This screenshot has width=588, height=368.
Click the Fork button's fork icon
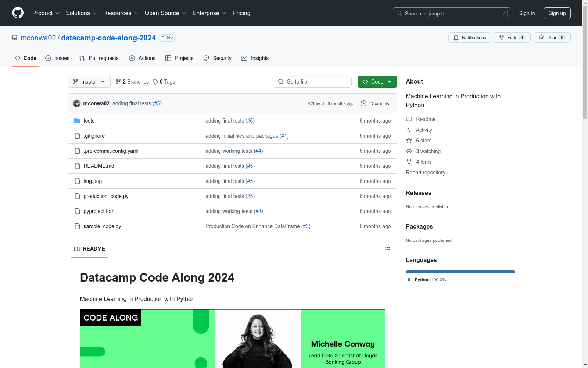click(x=502, y=38)
